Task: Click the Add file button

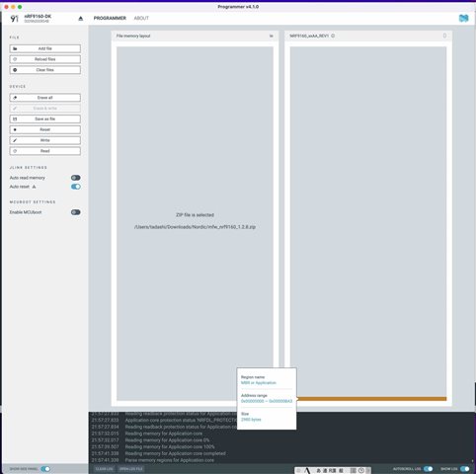Action: click(x=45, y=48)
